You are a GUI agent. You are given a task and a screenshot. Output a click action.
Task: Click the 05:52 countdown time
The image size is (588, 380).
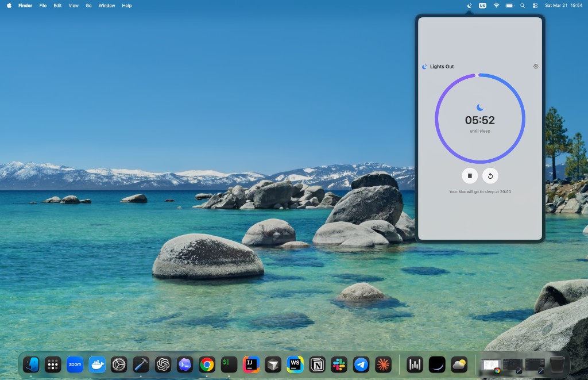(479, 120)
